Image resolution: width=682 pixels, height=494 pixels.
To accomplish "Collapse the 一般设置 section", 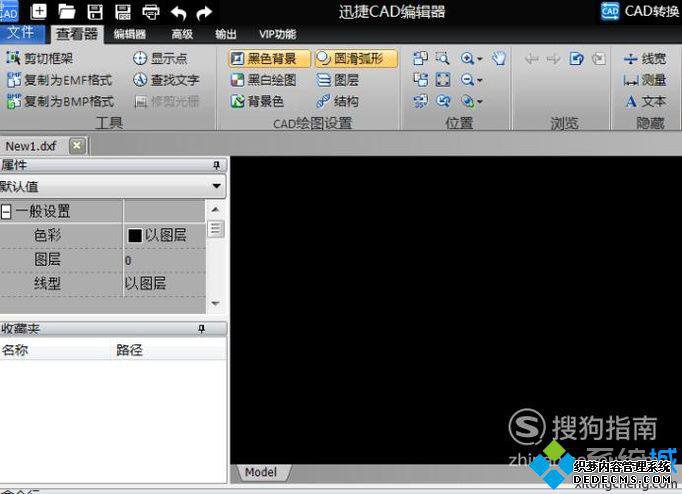I will pyautogui.click(x=6, y=212).
